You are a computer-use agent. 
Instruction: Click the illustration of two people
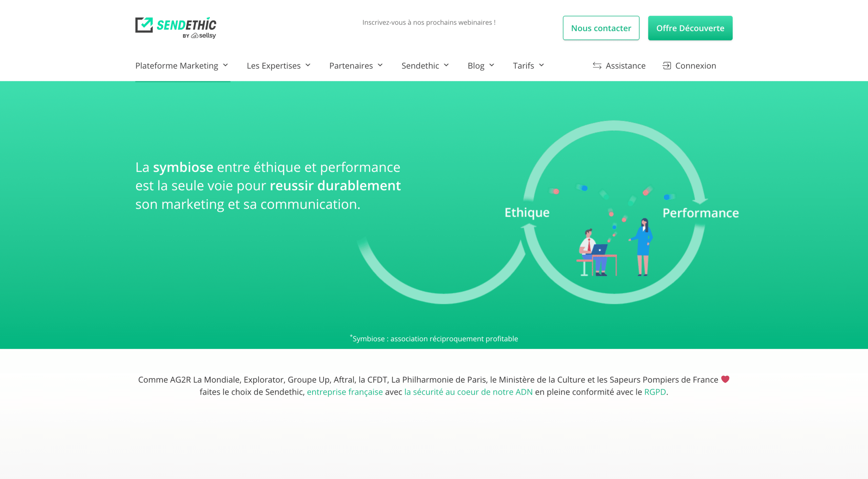click(614, 247)
